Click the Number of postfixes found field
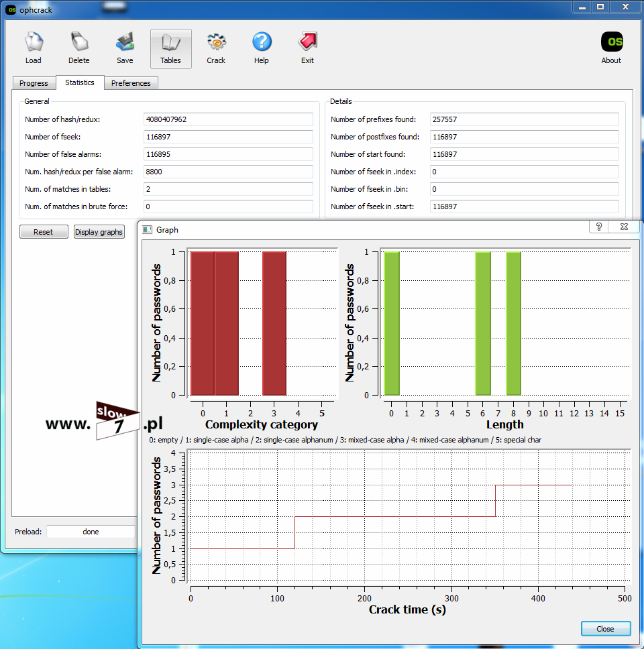Viewport: 644px width, 649px height. 525,137
